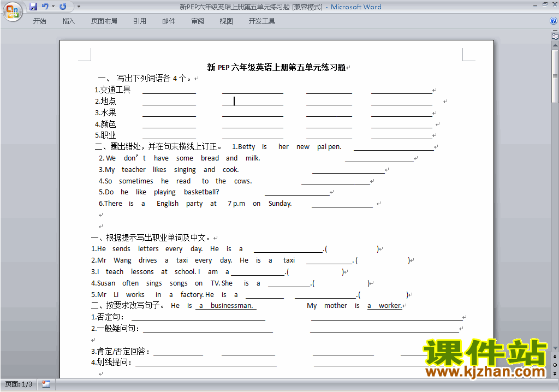Select the 邮件 ribbon tab

(169, 21)
